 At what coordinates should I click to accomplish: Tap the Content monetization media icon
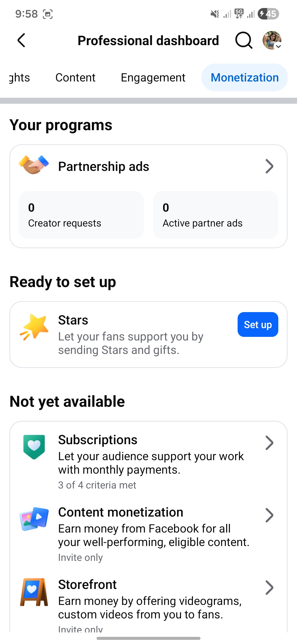click(34, 519)
